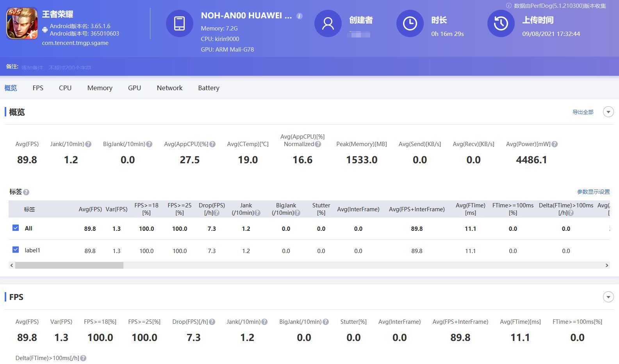Viewport: 619px width, 364px height.
Task: Click the 王者荣耀 game app icon
Action: click(x=22, y=23)
